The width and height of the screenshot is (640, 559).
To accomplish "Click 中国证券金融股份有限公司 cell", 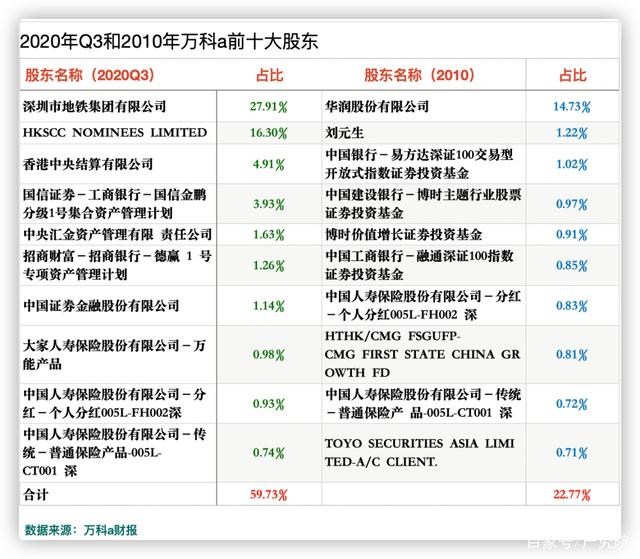I will coord(101,305).
